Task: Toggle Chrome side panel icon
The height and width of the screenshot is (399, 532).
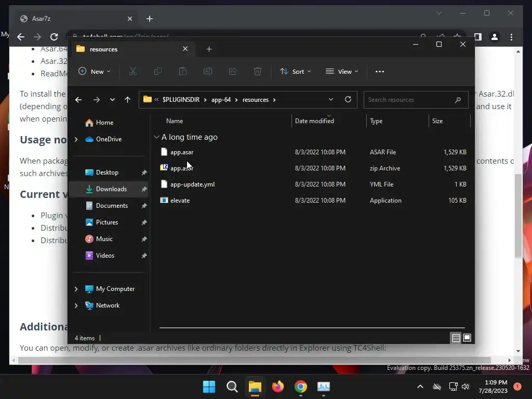Action: pyautogui.click(x=478, y=37)
